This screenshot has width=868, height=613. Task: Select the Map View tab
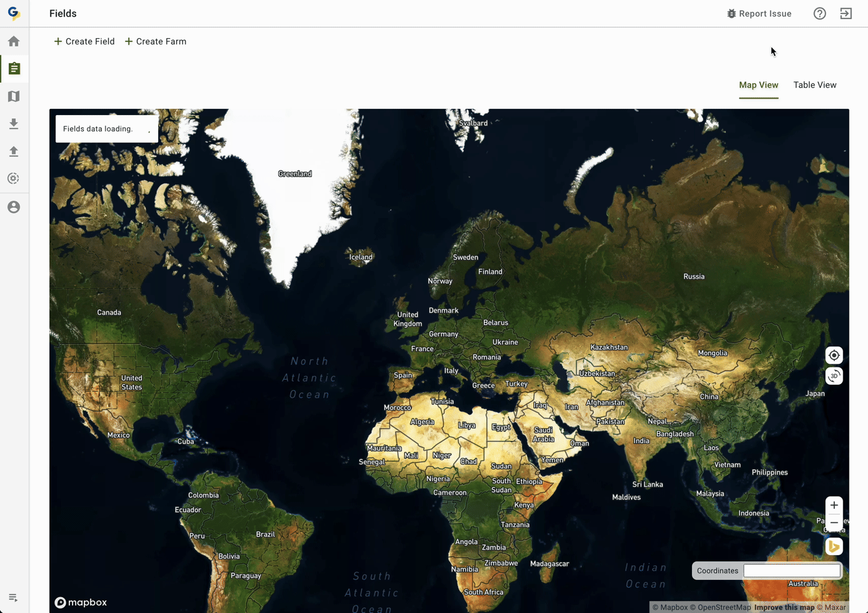click(758, 85)
